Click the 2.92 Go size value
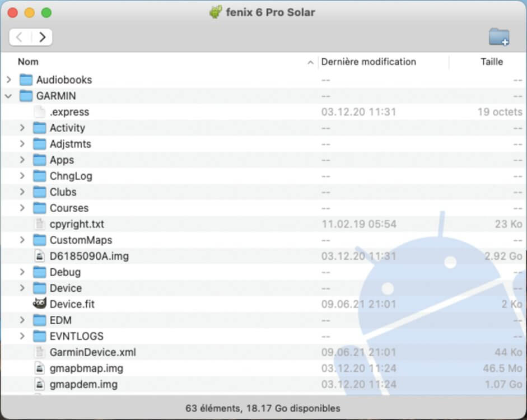Viewport: 527px width, 420px height. [503, 256]
